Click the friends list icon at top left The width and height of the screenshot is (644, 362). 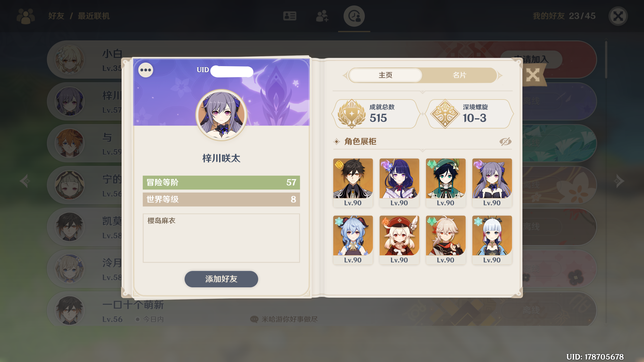tap(25, 16)
